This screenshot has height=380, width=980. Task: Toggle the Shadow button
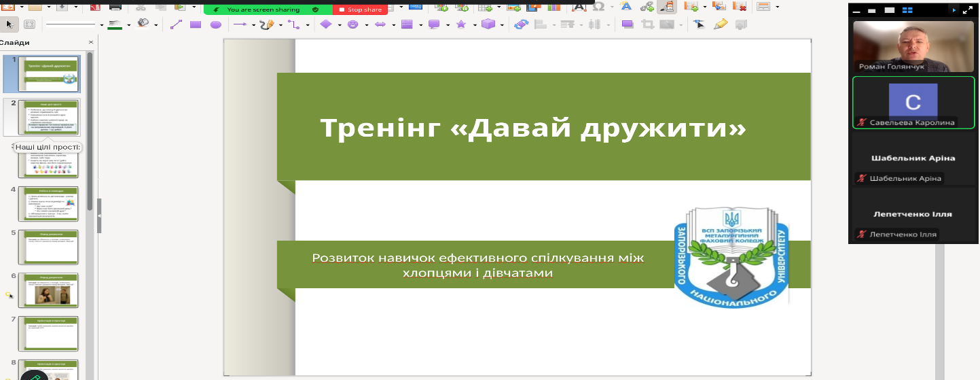(628, 24)
